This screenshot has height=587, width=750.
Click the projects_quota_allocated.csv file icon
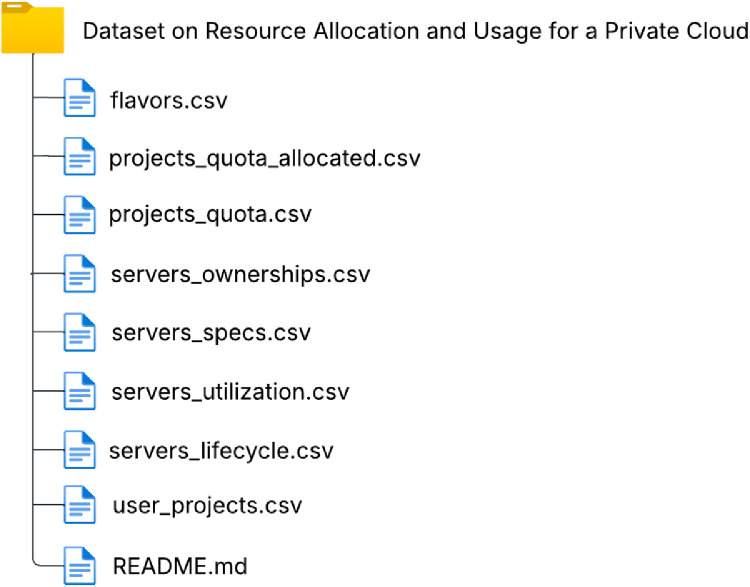[x=79, y=156]
